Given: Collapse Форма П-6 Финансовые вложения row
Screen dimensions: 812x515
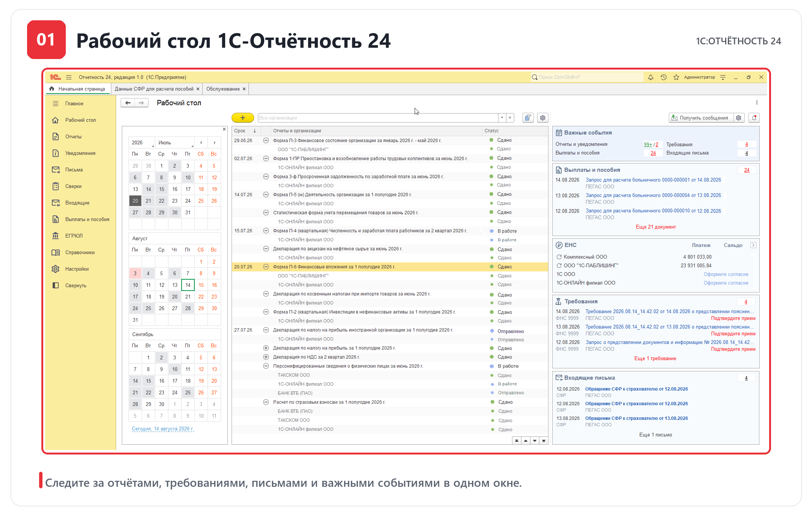Looking at the screenshot, I should [x=266, y=267].
